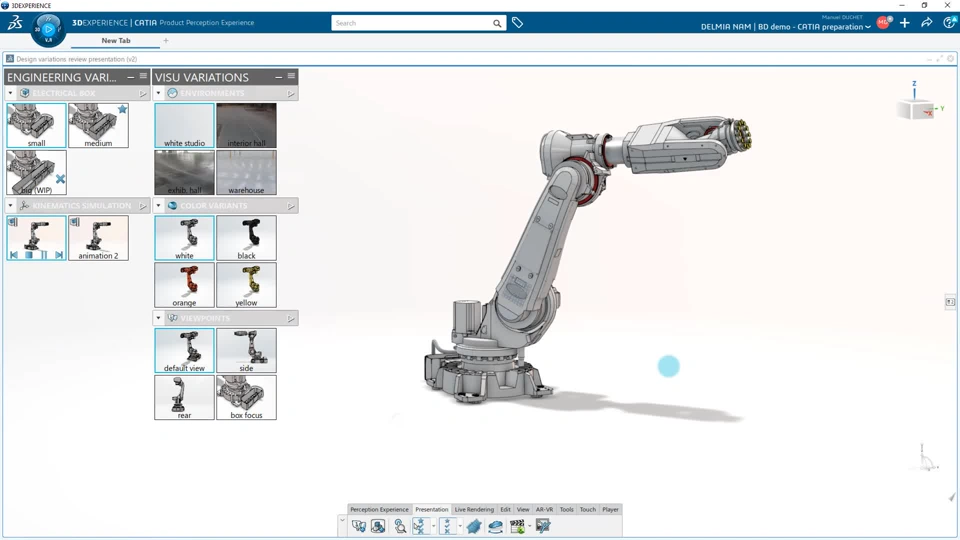Image resolution: width=960 pixels, height=540 pixels.
Task: Play the Electrical Box variation set
Action: pyautogui.click(x=143, y=94)
